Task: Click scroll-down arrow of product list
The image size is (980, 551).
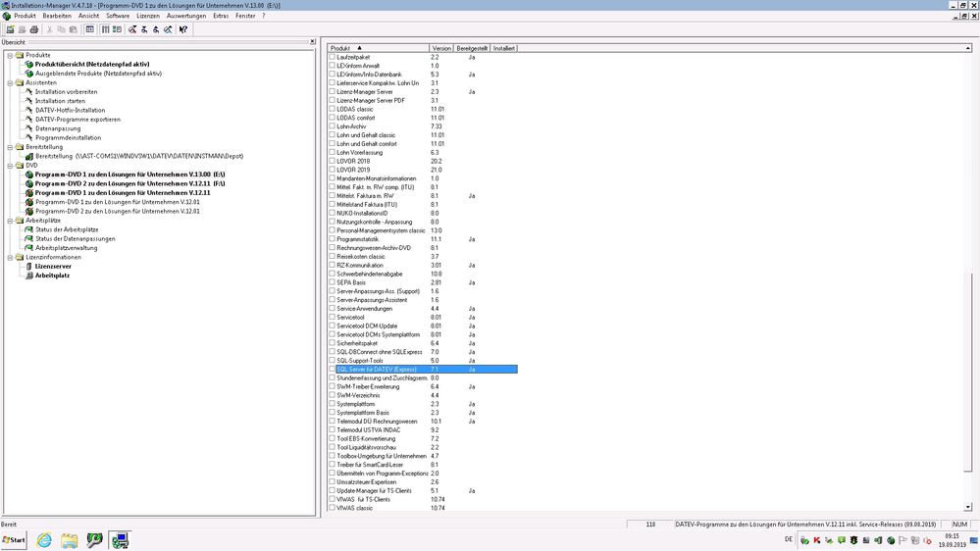Action: 967,507
